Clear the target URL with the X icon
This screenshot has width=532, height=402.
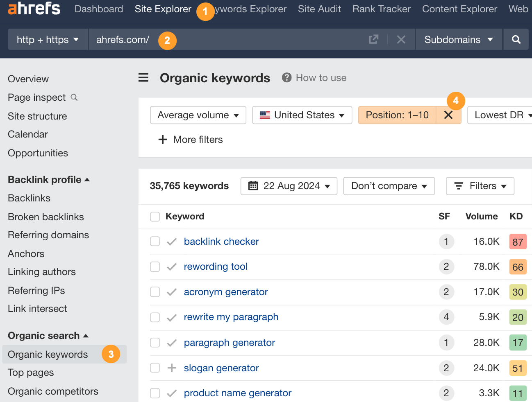point(401,39)
